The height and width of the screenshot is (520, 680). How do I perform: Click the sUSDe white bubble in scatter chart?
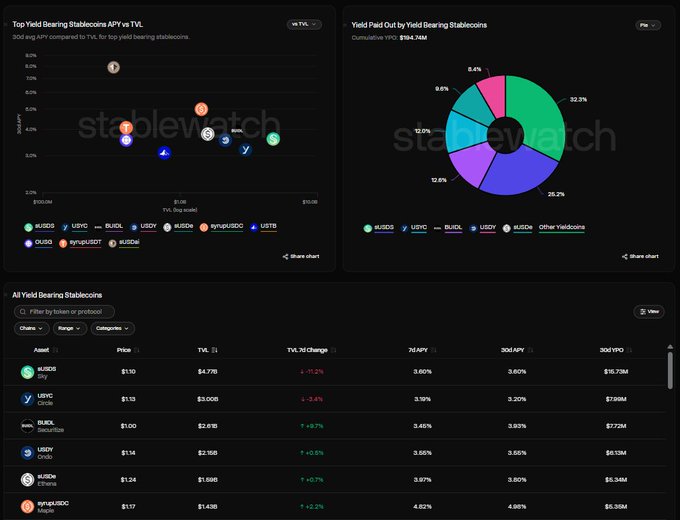[208, 134]
